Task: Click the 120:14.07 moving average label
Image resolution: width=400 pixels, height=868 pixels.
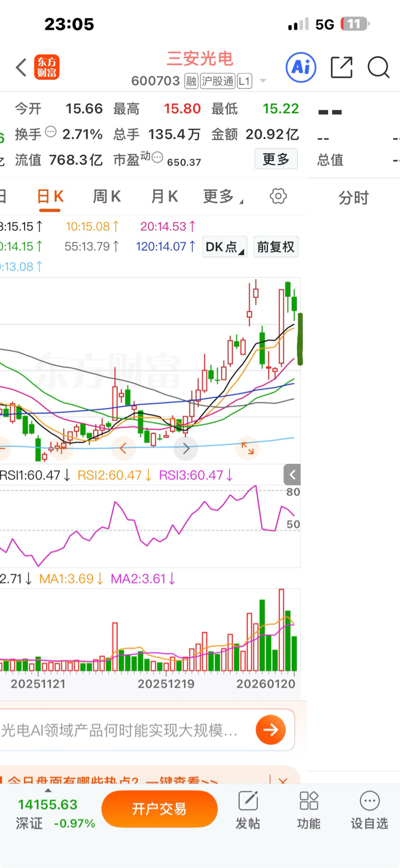Action: [166, 246]
